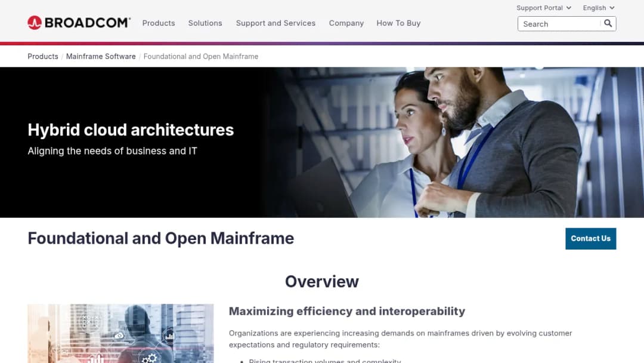The height and width of the screenshot is (363, 644).
Task: Click Foundational and Open Mainframe breadcrumb text
Action: (201, 56)
